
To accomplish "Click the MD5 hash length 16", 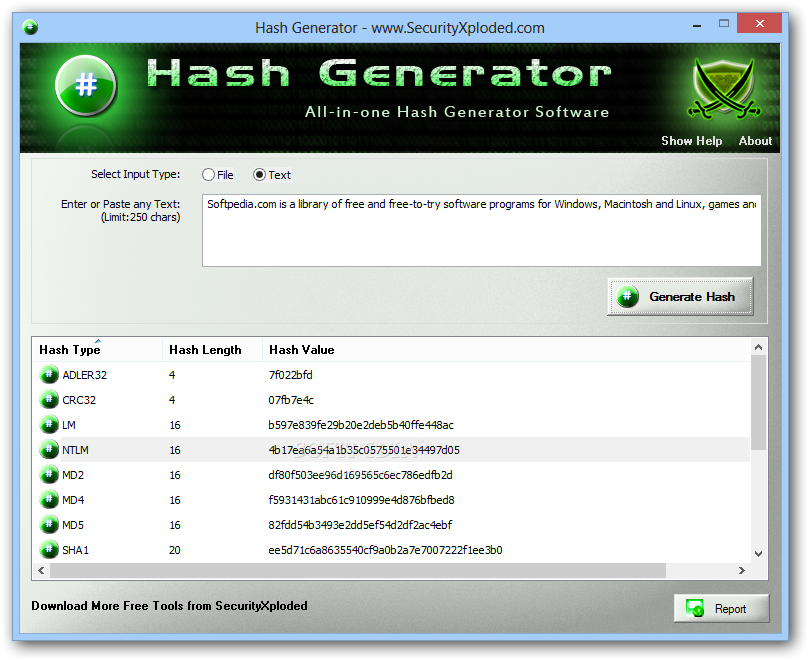I will click(x=174, y=525).
